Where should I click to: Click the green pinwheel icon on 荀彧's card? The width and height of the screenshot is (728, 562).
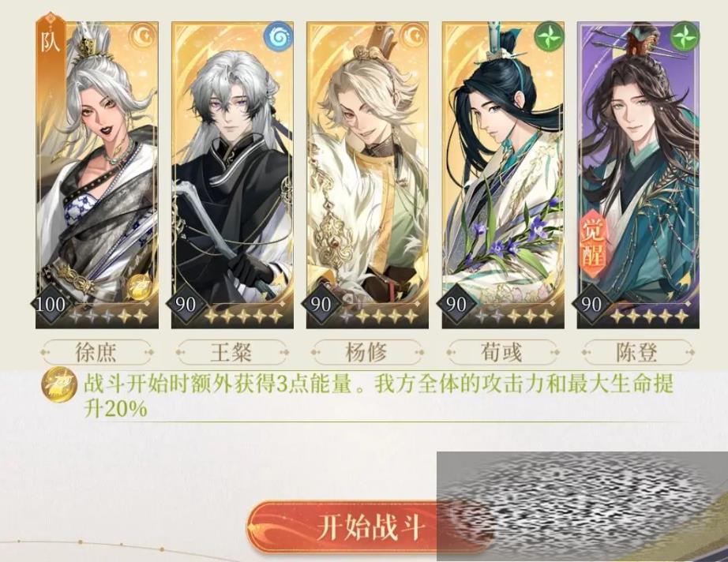(549, 36)
